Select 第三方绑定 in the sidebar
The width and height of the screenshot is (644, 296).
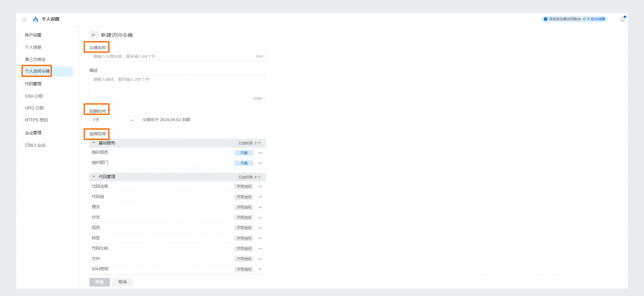35,59
